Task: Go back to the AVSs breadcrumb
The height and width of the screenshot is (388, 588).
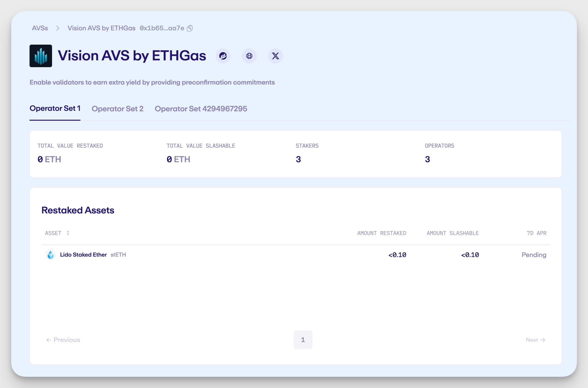Action: coord(40,28)
